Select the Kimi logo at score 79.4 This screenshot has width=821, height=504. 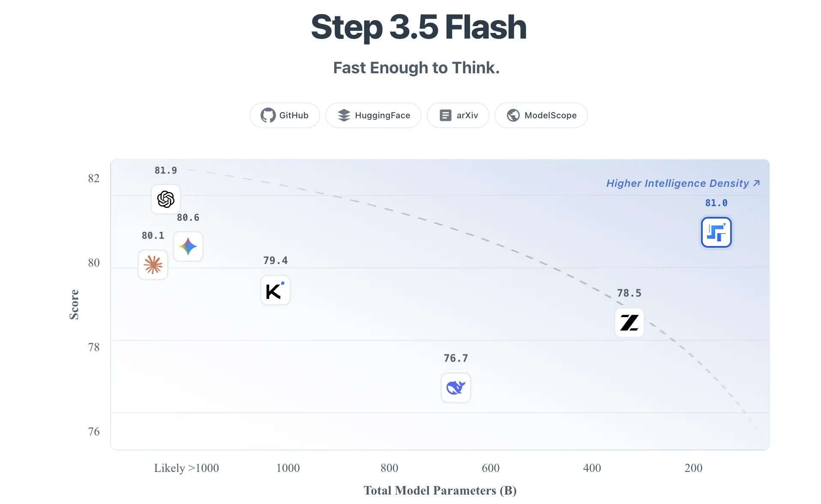click(275, 290)
